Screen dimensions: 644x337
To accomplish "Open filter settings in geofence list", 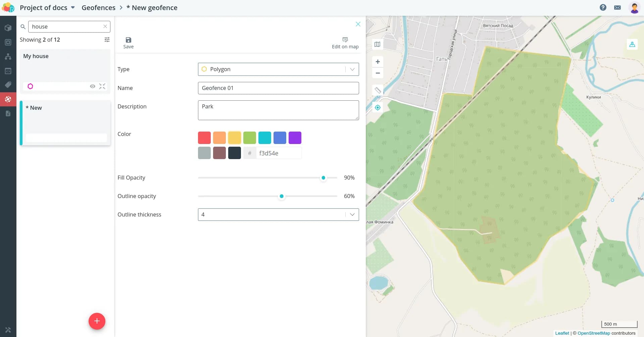I will (107, 40).
